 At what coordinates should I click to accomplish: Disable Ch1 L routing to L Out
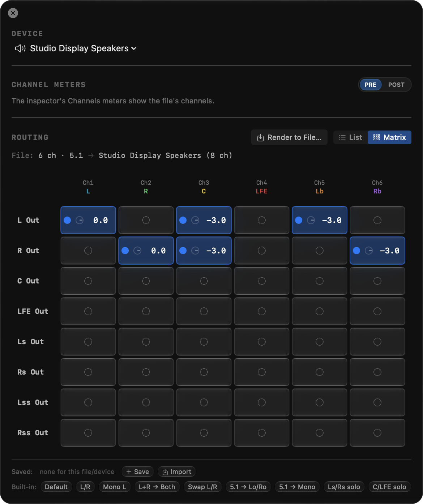coord(67,220)
